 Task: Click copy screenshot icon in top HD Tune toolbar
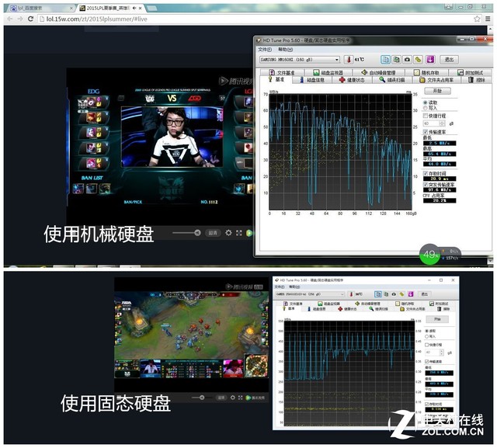397,59
